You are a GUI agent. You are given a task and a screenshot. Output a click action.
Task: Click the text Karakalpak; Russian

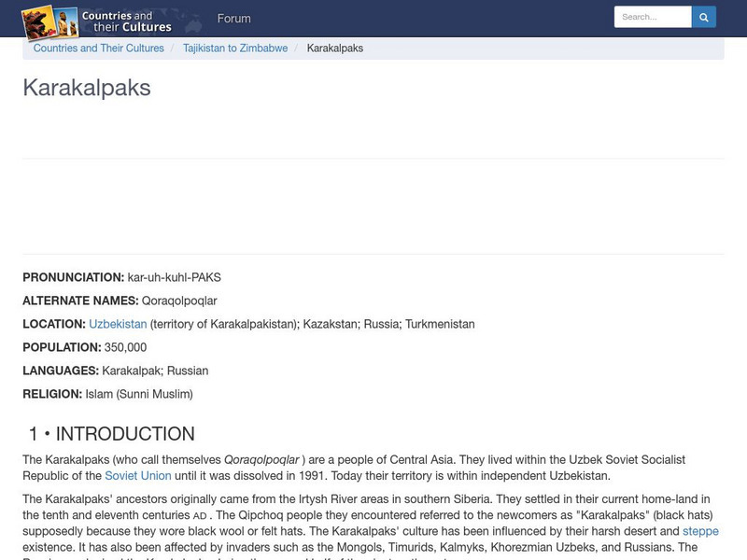155,371
